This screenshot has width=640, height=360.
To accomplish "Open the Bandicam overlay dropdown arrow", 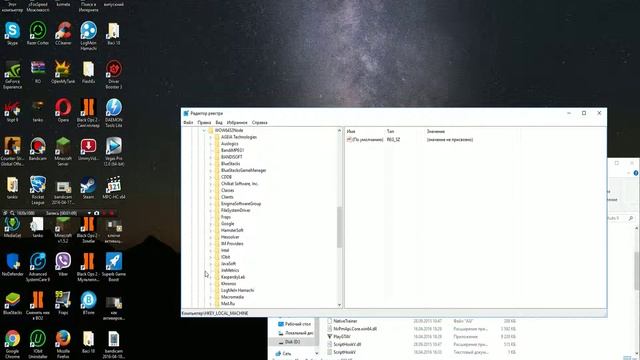I will (89, 213).
